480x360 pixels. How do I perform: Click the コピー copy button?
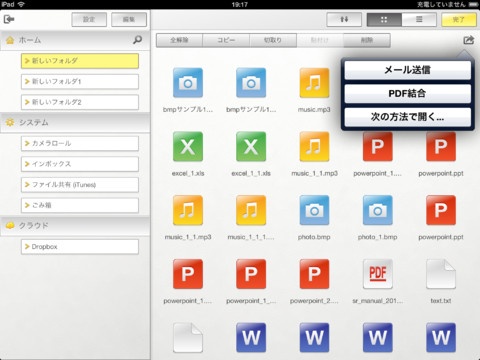[226, 40]
